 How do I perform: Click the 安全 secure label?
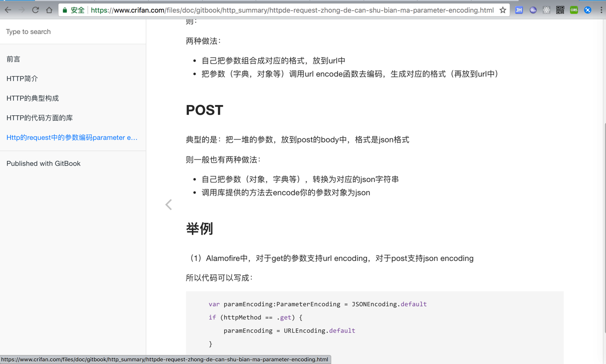(78, 10)
